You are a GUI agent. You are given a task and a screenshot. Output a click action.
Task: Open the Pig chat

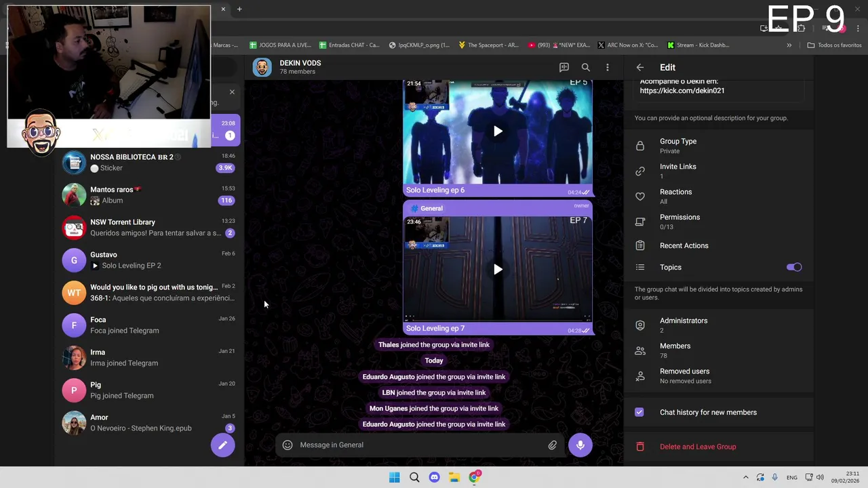(149, 390)
